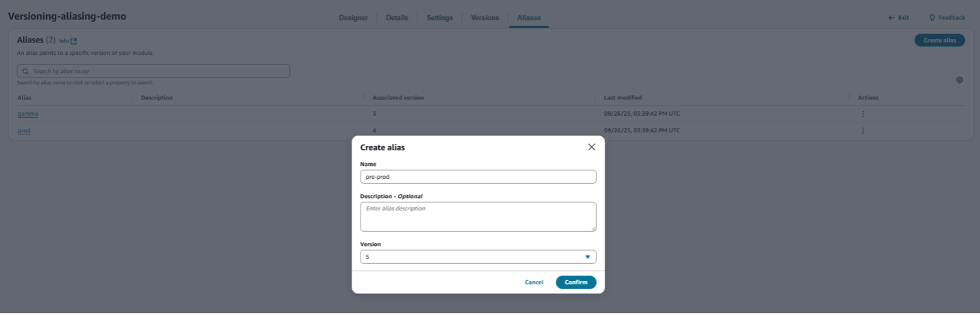Click the Confirm button

coord(576,282)
